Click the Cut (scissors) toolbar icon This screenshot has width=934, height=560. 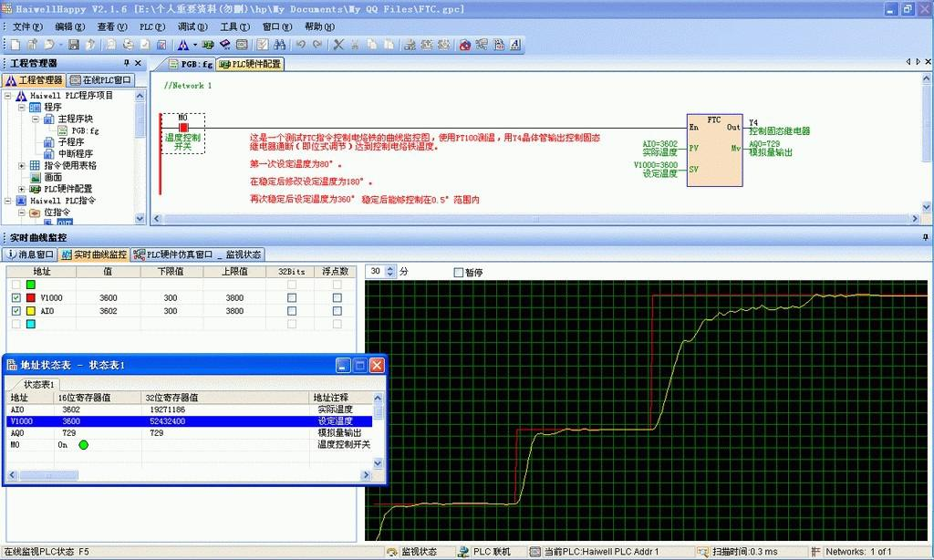(338, 44)
